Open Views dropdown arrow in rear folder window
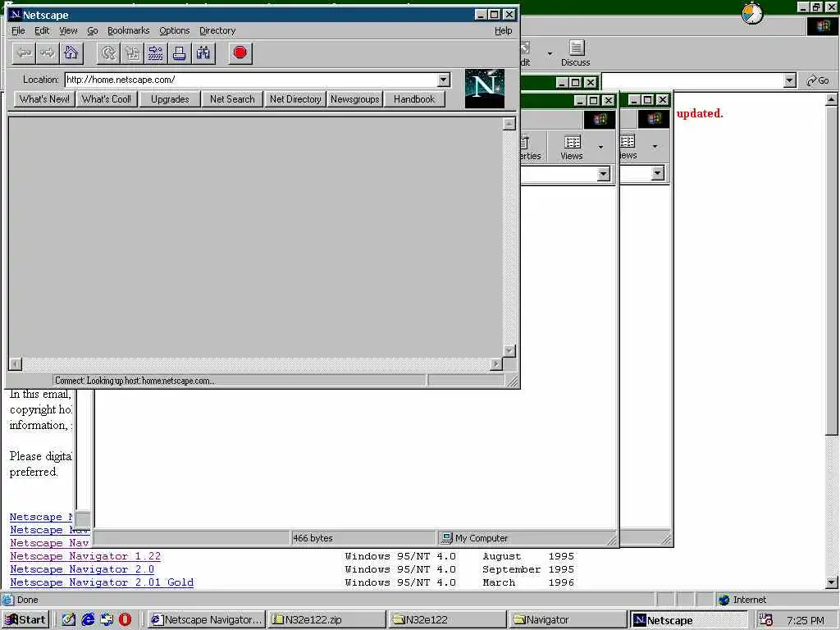 [x=655, y=148]
